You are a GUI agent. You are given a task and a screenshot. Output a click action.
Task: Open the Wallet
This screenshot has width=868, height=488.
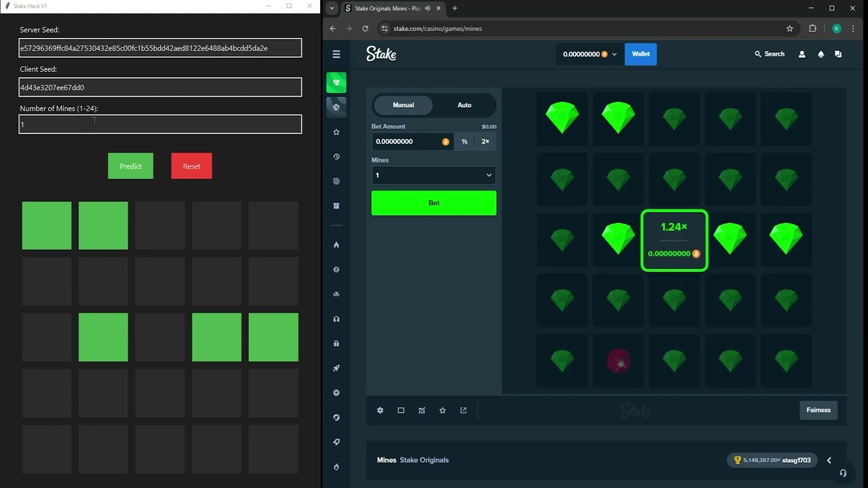641,54
